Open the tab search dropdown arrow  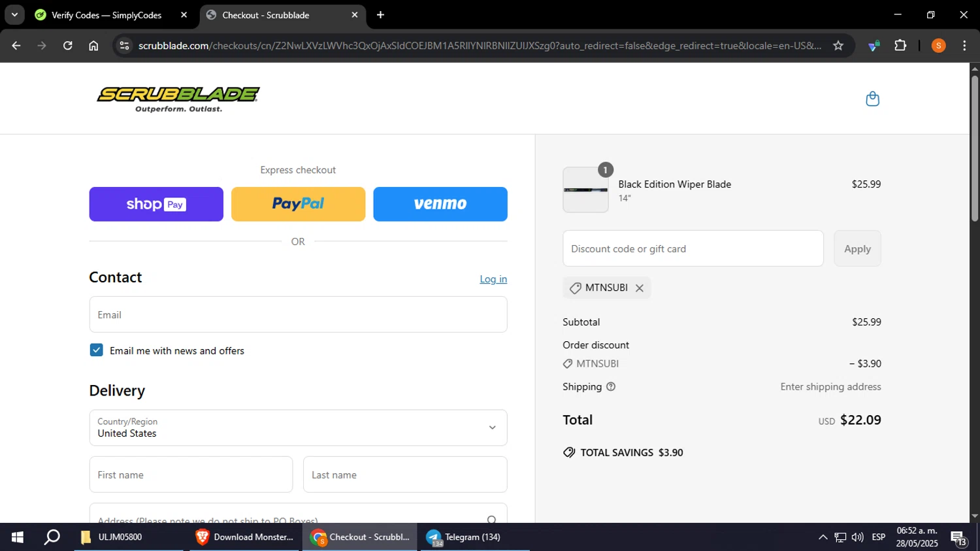click(x=14, y=15)
